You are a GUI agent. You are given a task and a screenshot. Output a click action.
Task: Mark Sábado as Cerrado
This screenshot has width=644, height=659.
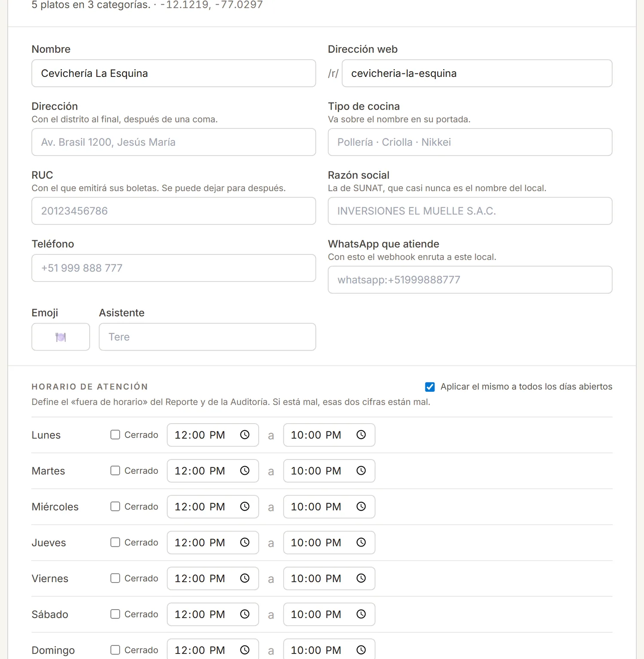pos(115,614)
